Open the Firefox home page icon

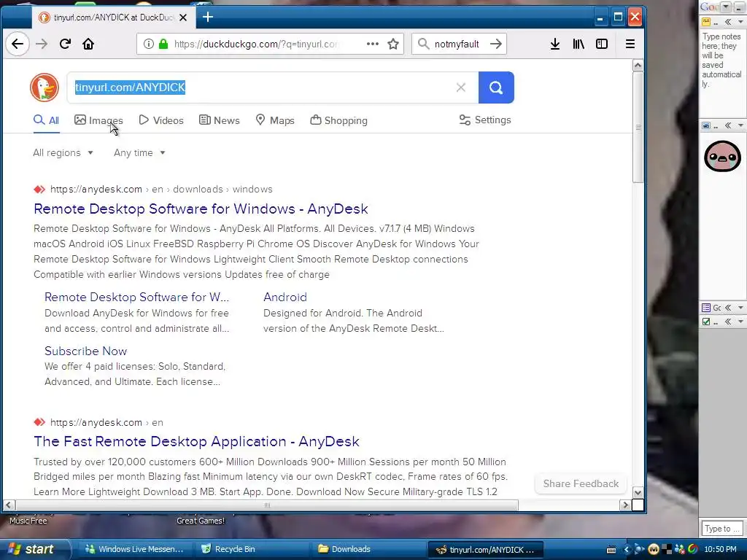[88, 44]
